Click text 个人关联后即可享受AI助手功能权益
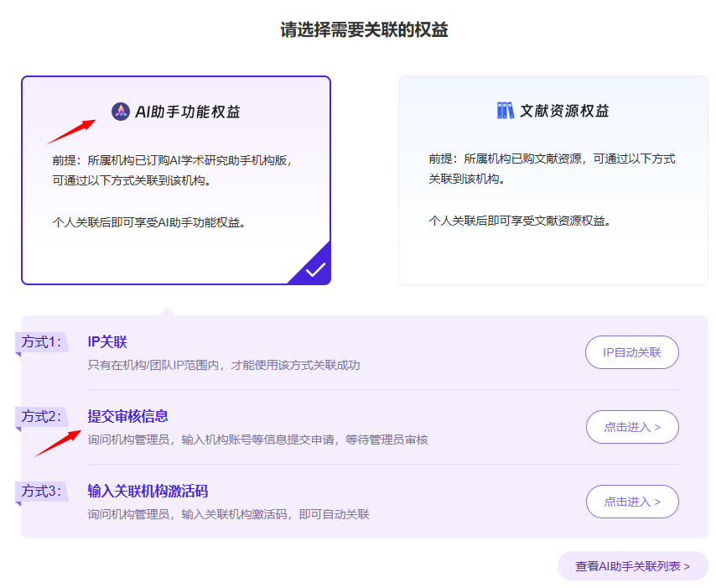Screen dimensions: 716x588 click(x=148, y=222)
